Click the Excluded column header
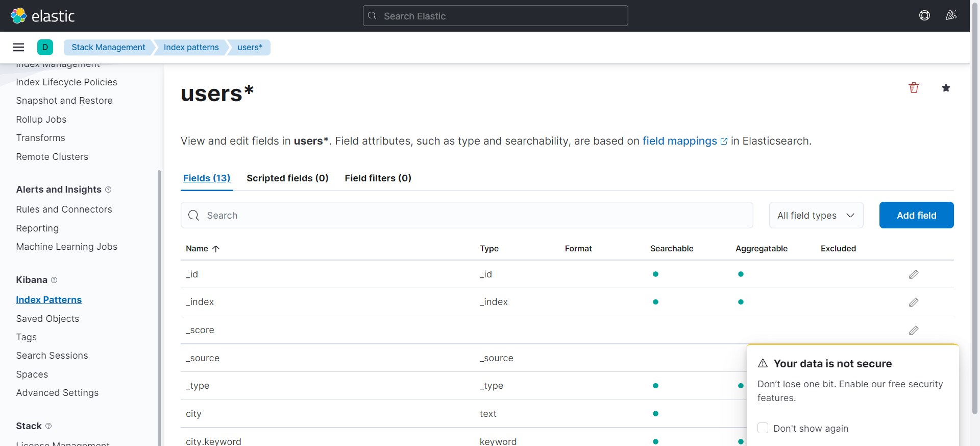This screenshot has height=446, width=980. [x=838, y=249]
